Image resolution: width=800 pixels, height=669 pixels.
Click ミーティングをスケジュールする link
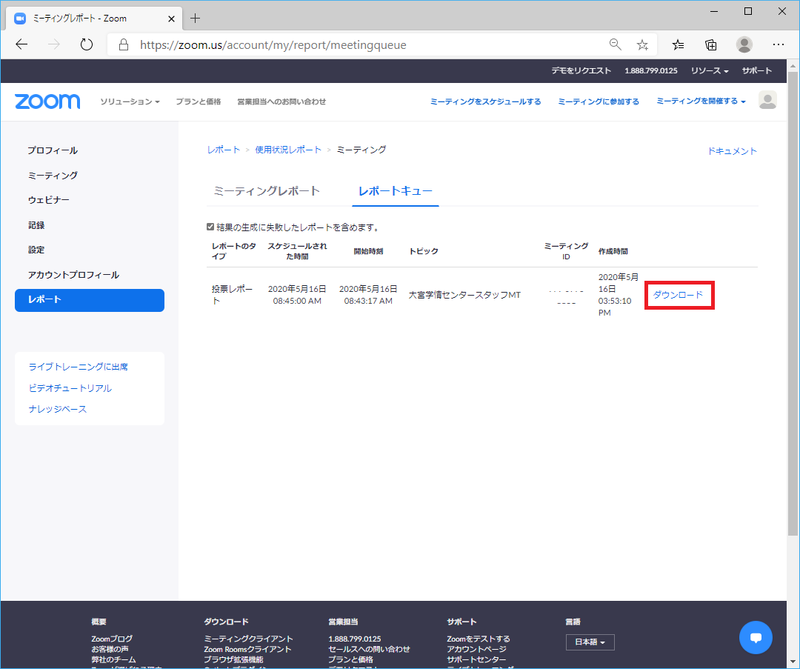485,102
